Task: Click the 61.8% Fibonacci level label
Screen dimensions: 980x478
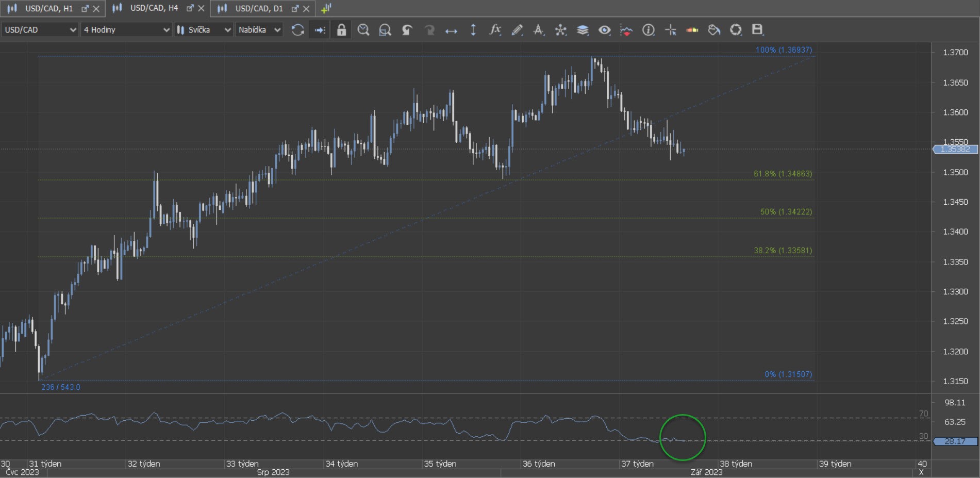Action: (x=783, y=174)
